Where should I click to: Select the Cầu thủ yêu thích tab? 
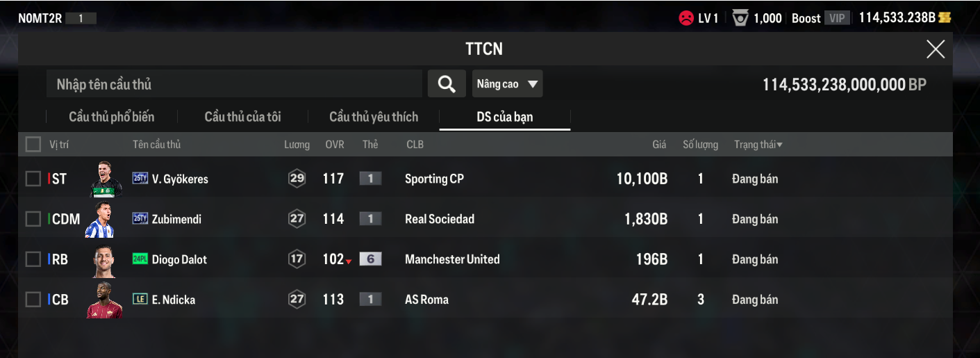(374, 117)
